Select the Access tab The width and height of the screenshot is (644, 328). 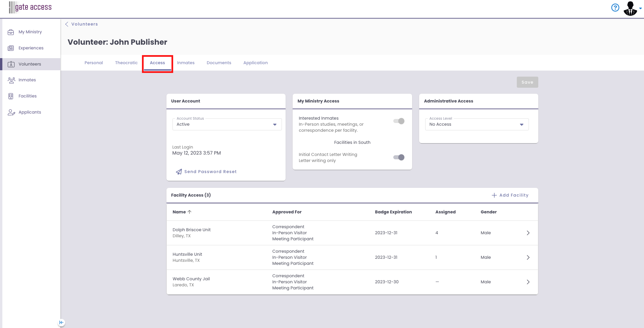(x=157, y=63)
